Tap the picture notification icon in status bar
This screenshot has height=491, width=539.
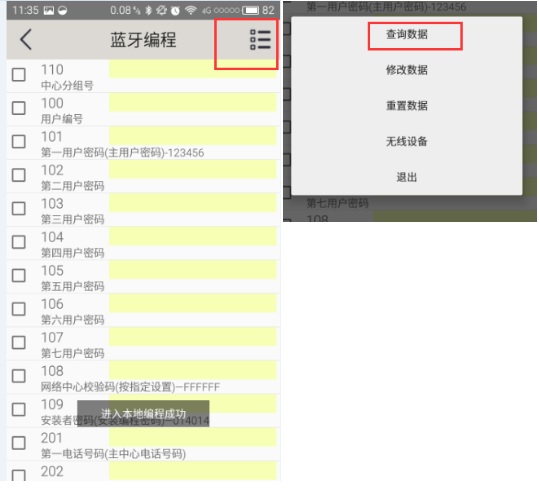click(x=48, y=10)
